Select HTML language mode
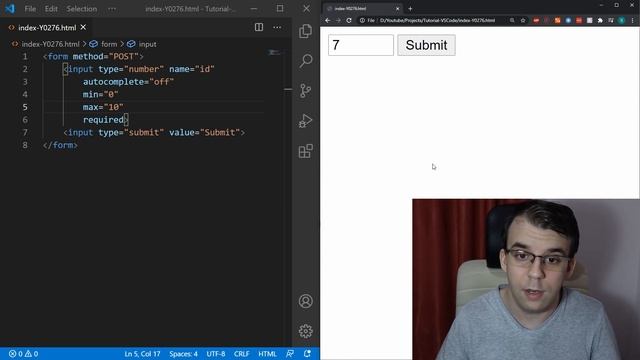 (x=267, y=354)
